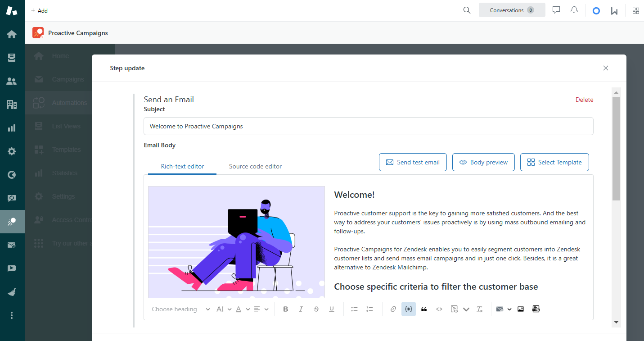The height and width of the screenshot is (341, 644).
Task: Insert a numbered list
Action: click(369, 309)
